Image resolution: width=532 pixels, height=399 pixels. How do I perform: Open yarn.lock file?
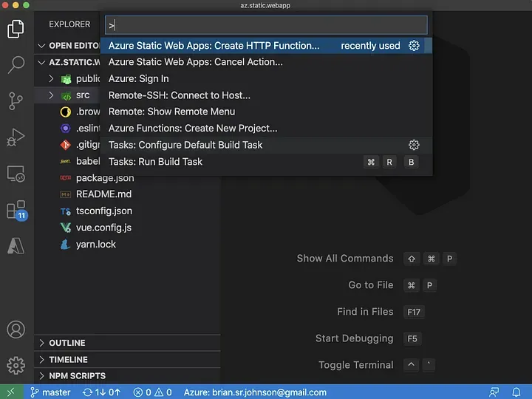96,245
